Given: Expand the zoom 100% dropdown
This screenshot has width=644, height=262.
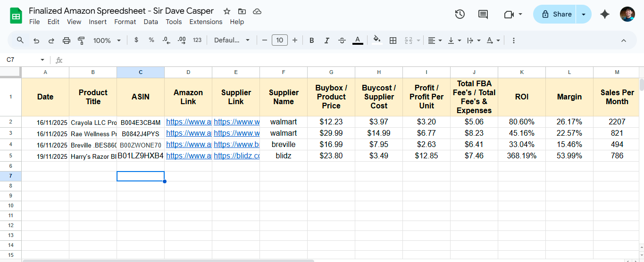Looking at the screenshot, I should click(x=107, y=41).
